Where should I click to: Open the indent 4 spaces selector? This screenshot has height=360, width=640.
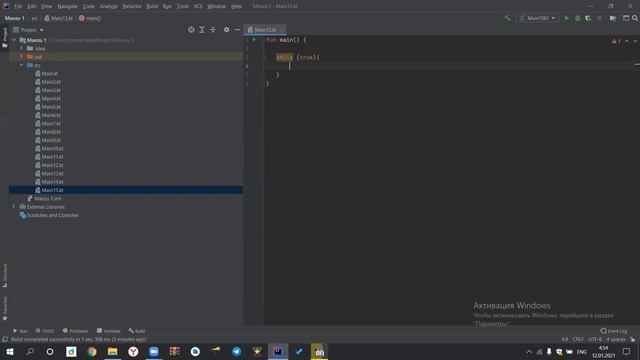click(x=616, y=339)
